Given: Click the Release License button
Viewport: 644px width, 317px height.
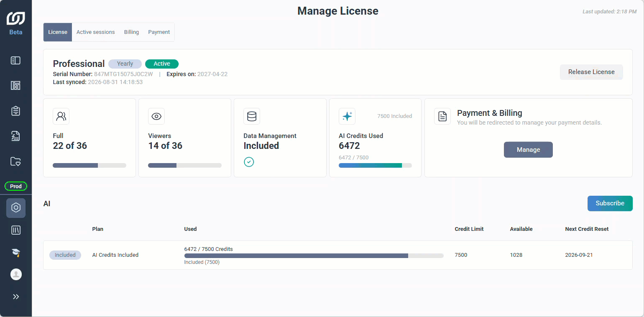Looking at the screenshot, I should [x=591, y=72].
